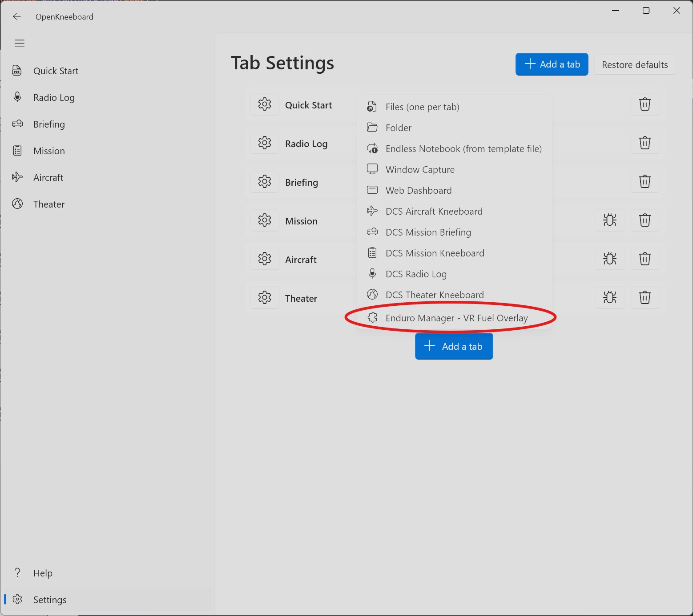Open debug info for Mission tab
The height and width of the screenshot is (616, 693).
(610, 220)
